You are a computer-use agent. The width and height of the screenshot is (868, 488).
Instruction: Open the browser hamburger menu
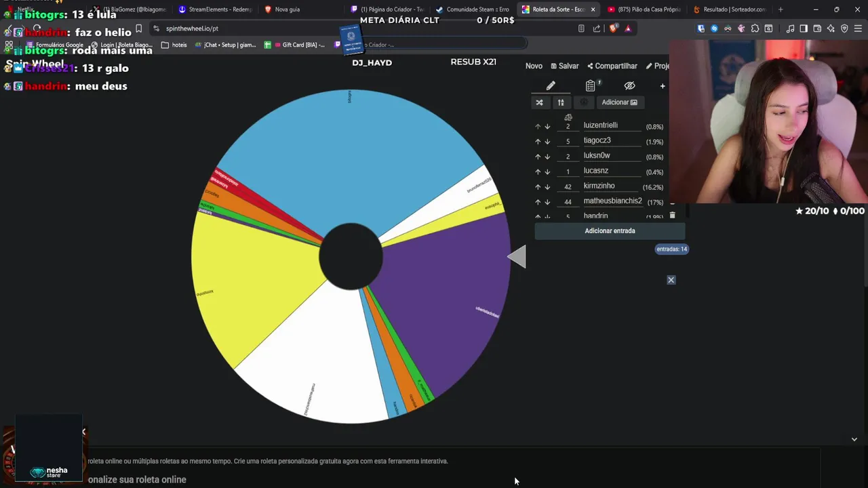pos(858,28)
